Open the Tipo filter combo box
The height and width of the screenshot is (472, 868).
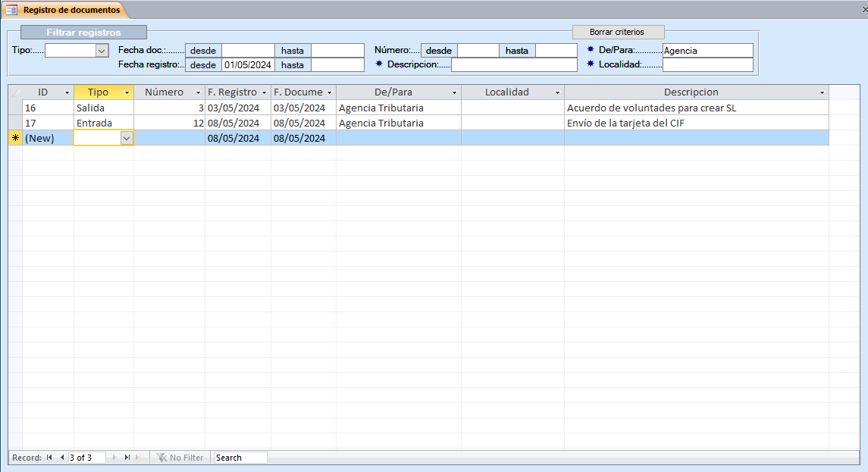tap(102, 51)
